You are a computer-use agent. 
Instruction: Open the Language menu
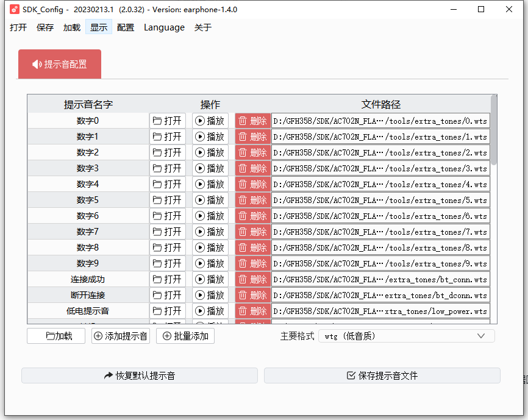pos(164,27)
